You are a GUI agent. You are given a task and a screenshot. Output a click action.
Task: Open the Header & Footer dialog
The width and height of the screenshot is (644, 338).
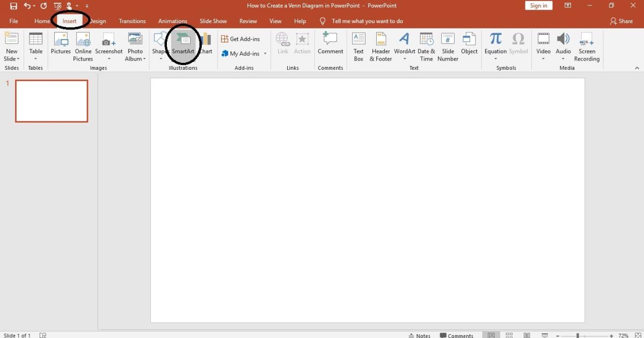point(380,46)
